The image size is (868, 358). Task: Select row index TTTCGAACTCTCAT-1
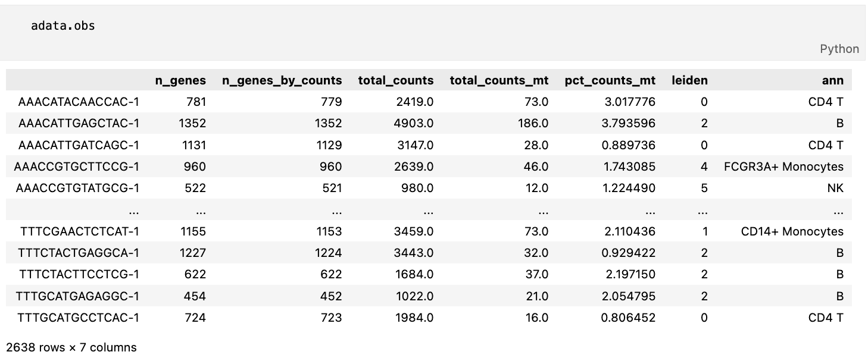pyautogui.click(x=79, y=231)
